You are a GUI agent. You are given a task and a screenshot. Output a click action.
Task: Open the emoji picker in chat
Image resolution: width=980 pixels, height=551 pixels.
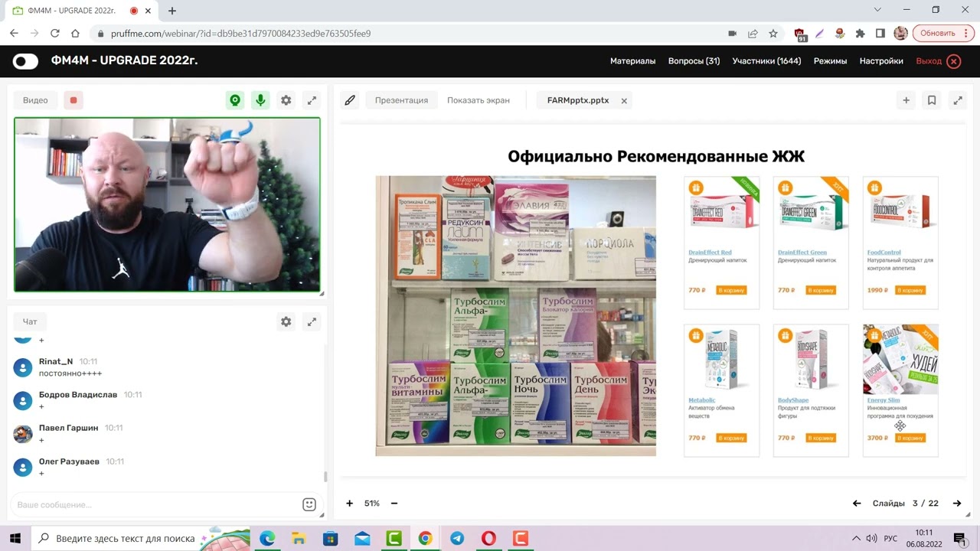(x=309, y=504)
